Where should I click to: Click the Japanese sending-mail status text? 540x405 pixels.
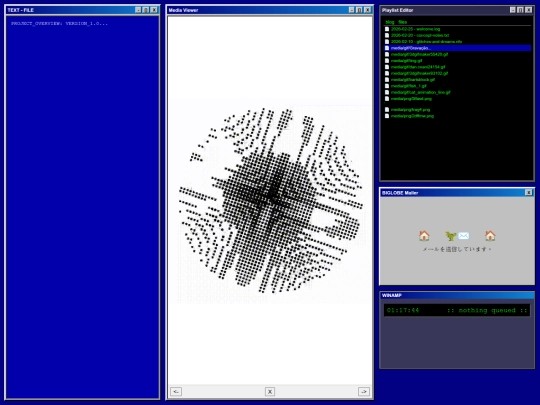(457, 249)
